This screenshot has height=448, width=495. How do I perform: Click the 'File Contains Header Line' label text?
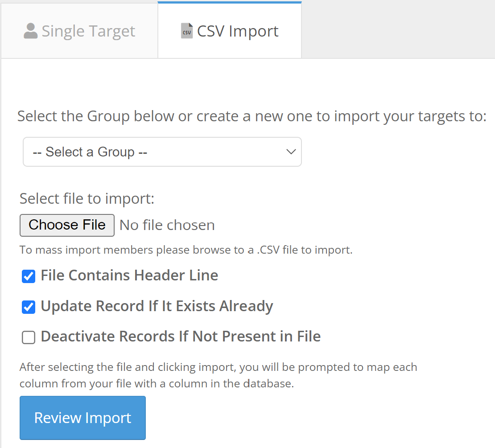click(x=129, y=275)
